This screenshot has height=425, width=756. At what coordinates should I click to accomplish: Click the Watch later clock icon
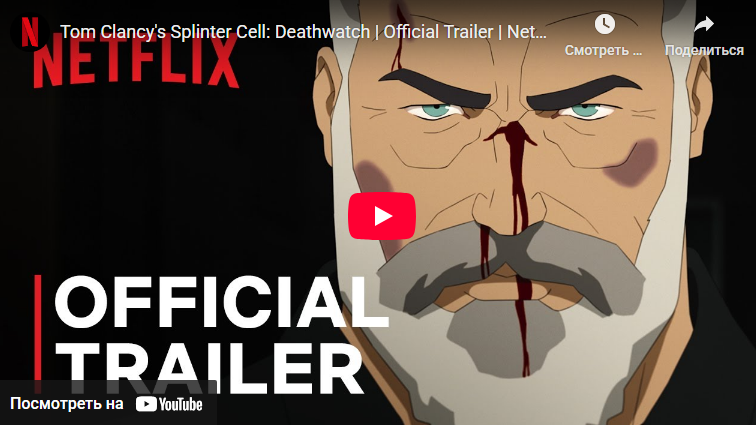(604, 24)
